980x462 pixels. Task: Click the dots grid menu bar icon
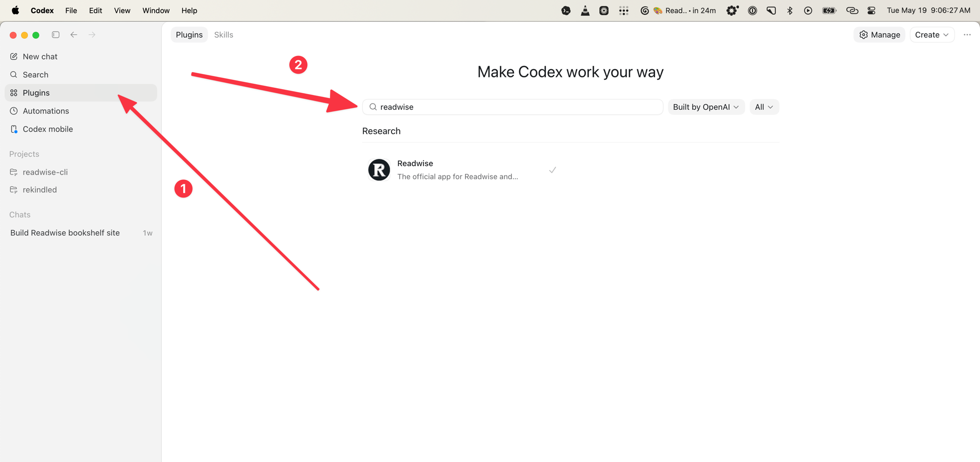[x=623, y=10]
